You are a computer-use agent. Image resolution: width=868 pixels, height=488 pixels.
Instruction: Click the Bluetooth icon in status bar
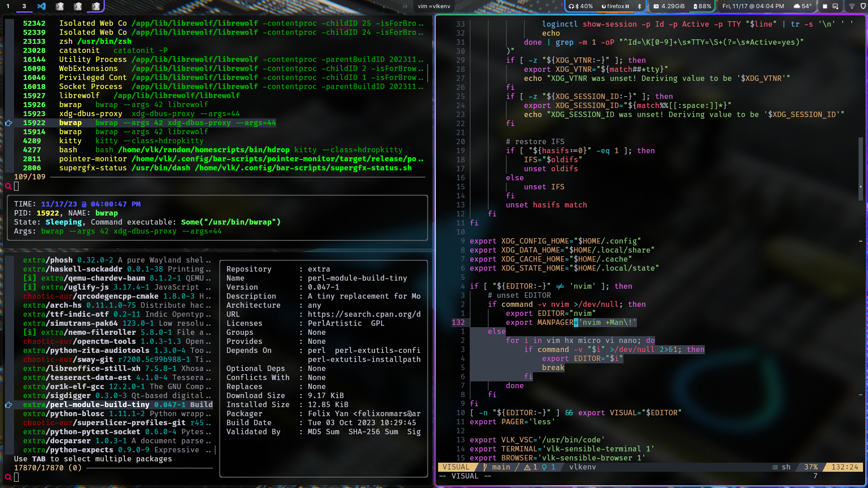coord(639,6)
